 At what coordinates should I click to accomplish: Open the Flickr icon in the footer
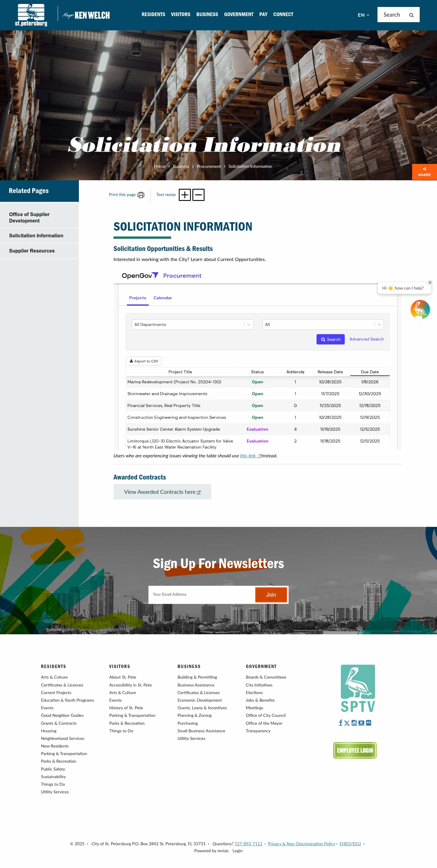pyautogui.click(x=369, y=723)
